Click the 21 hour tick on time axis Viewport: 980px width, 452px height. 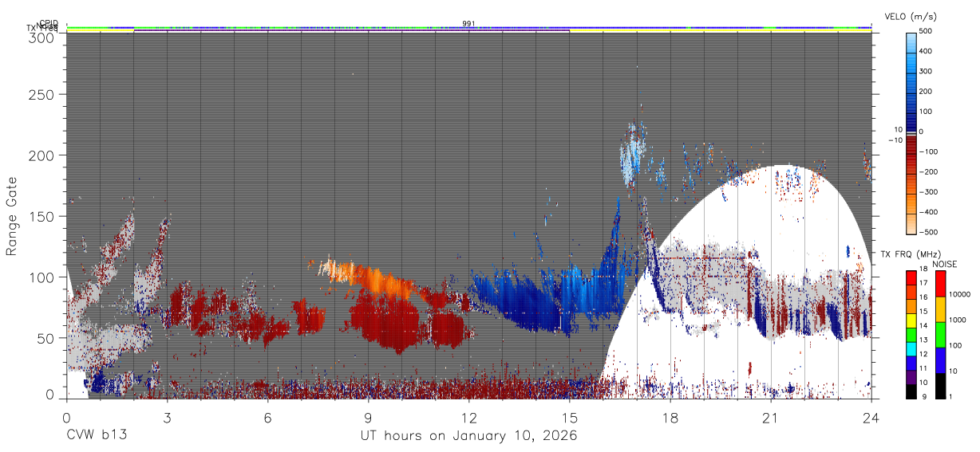tap(770, 417)
